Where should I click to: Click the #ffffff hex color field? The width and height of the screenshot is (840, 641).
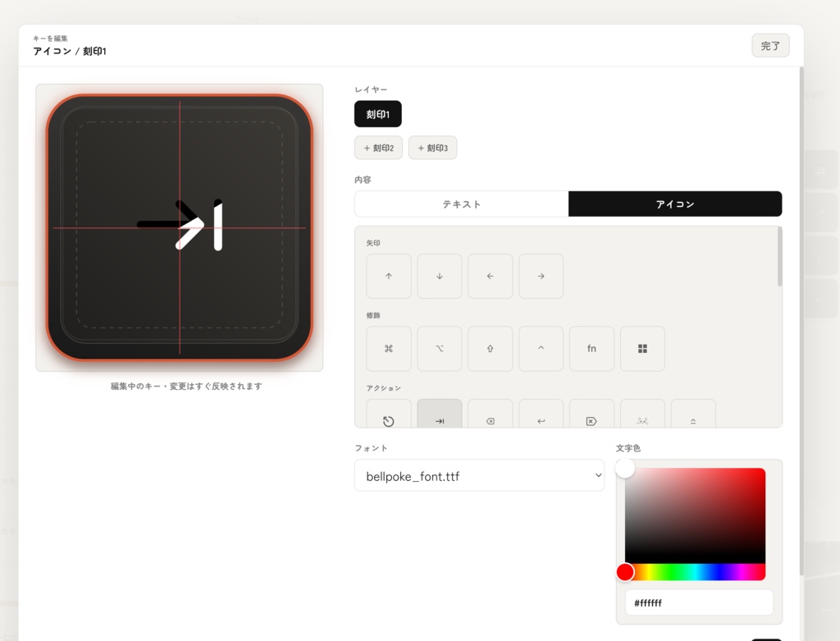[x=699, y=603]
